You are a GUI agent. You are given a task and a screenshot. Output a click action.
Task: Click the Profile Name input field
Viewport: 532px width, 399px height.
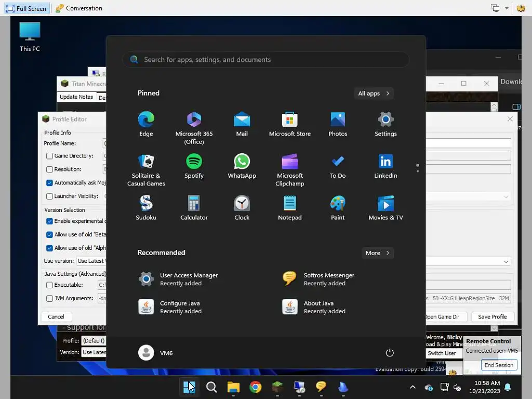(468, 143)
